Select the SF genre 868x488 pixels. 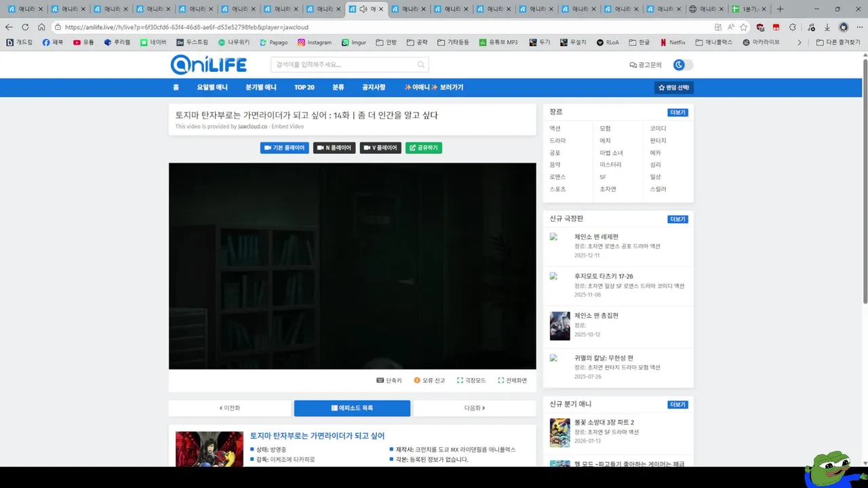(x=603, y=177)
